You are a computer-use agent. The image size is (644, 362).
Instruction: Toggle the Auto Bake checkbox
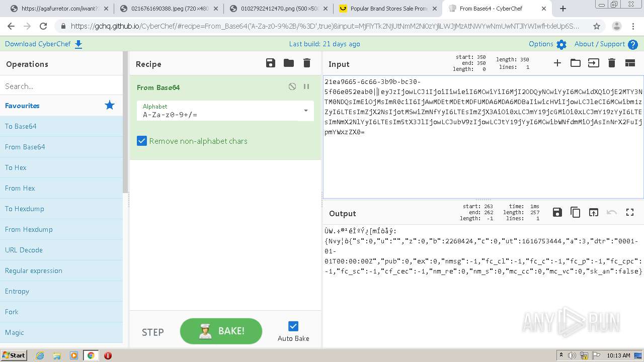293,326
